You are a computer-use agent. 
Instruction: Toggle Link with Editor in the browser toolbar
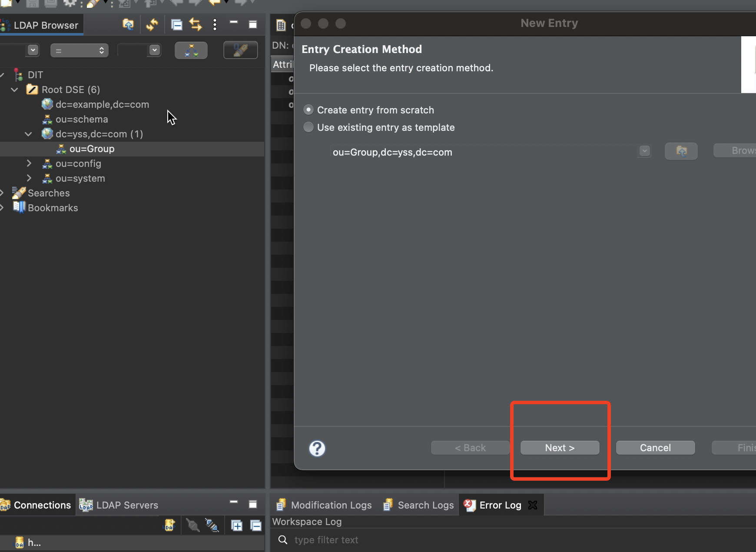point(195,25)
